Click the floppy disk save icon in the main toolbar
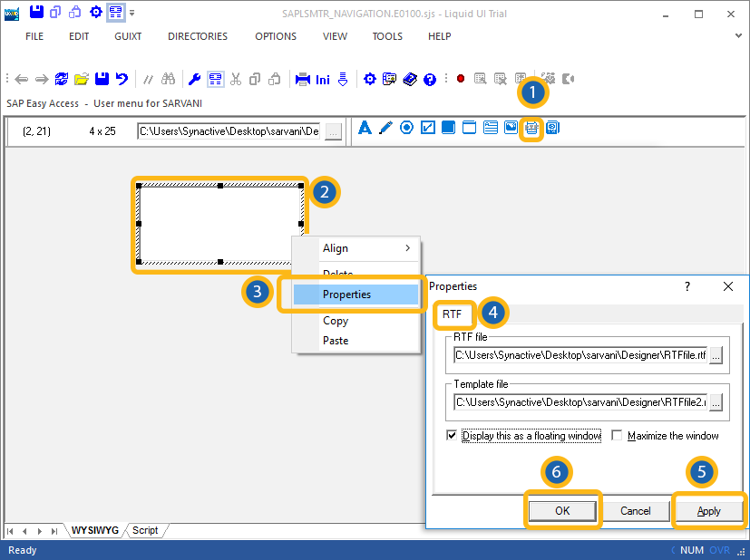Viewport: 750px width, 560px height. pyautogui.click(x=102, y=79)
